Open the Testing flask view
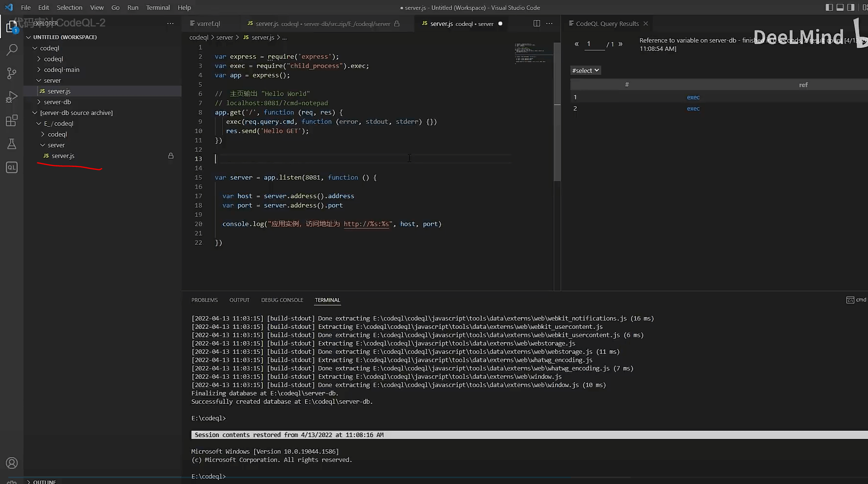This screenshot has width=868, height=484. click(x=12, y=144)
